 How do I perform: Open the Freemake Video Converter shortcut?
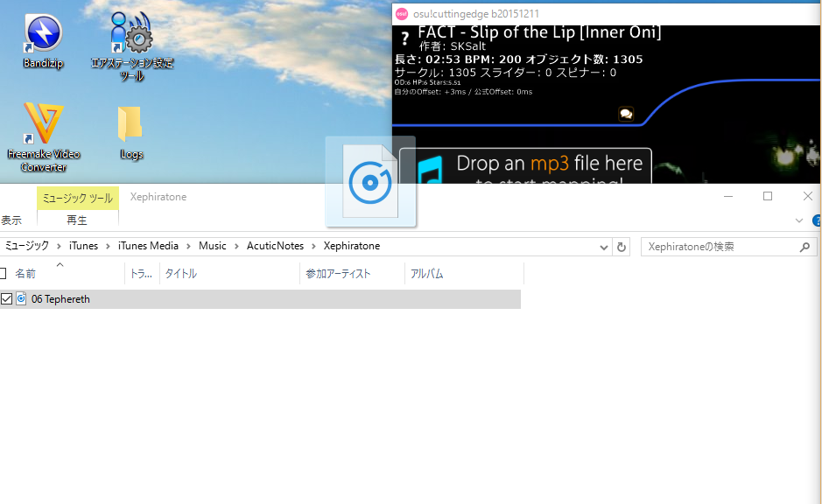(44, 137)
